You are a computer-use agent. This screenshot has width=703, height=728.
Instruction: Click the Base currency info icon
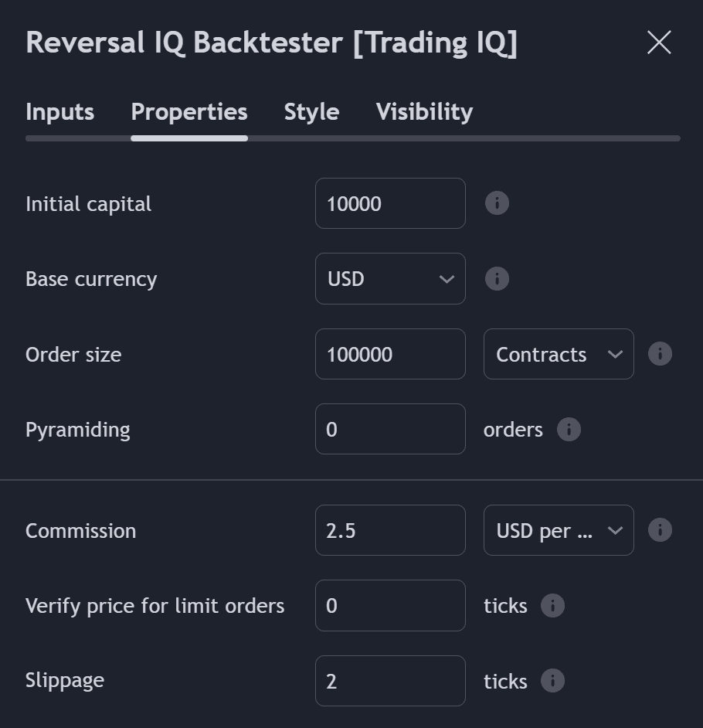pyautogui.click(x=497, y=279)
